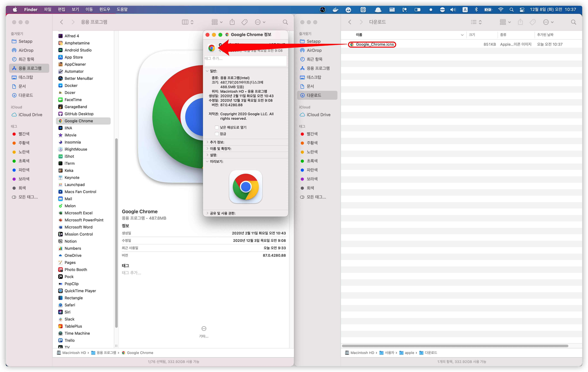The height and width of the screenshot is (372, 588).
Task: Open Control Center from menu bar
Action: [x=522, y=9]
